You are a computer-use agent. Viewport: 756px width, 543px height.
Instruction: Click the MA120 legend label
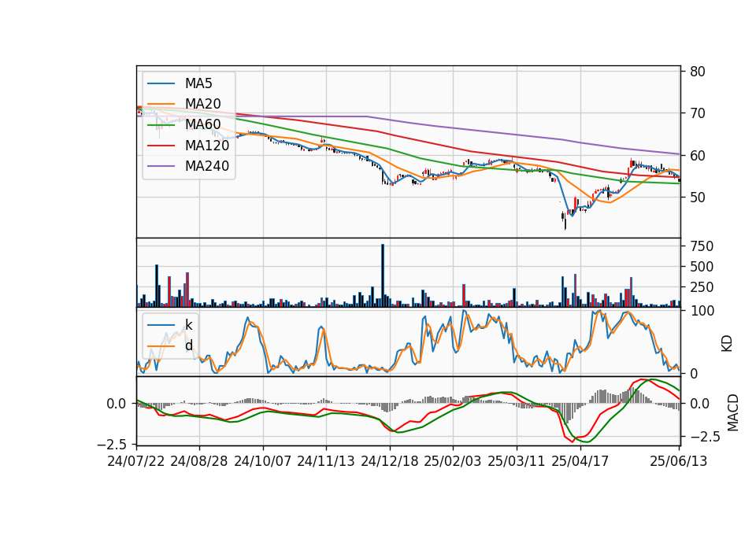coord(207,146)
